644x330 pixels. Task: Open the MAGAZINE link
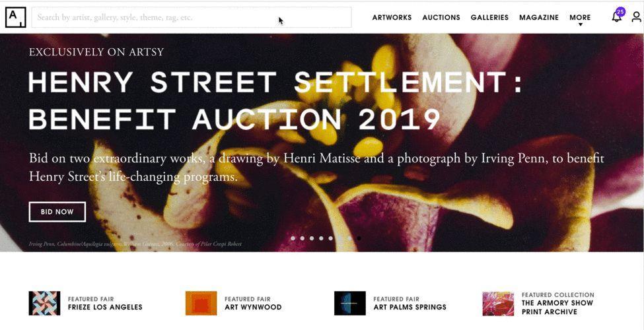pyautogui.click(x=539, y=18)
